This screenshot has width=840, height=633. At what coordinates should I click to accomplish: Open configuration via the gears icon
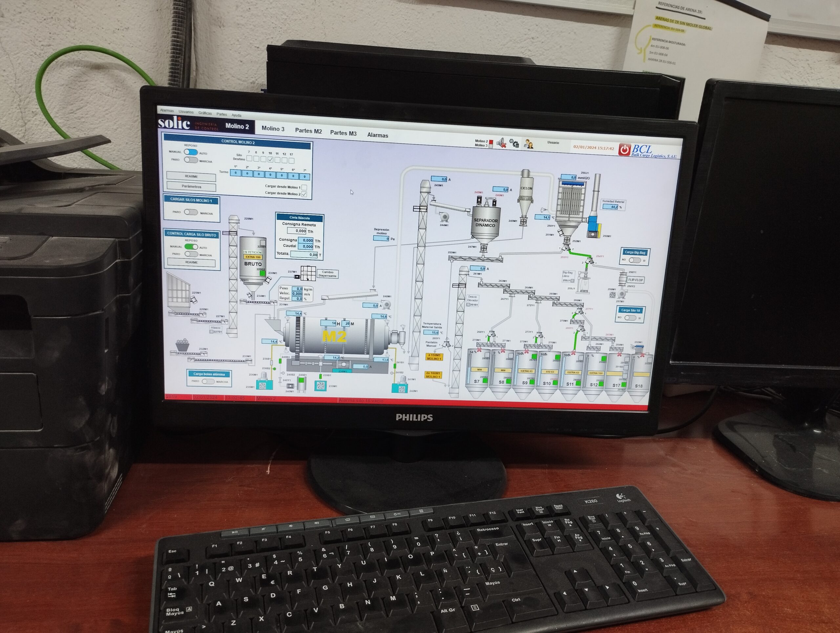click(x=514, y=143)
